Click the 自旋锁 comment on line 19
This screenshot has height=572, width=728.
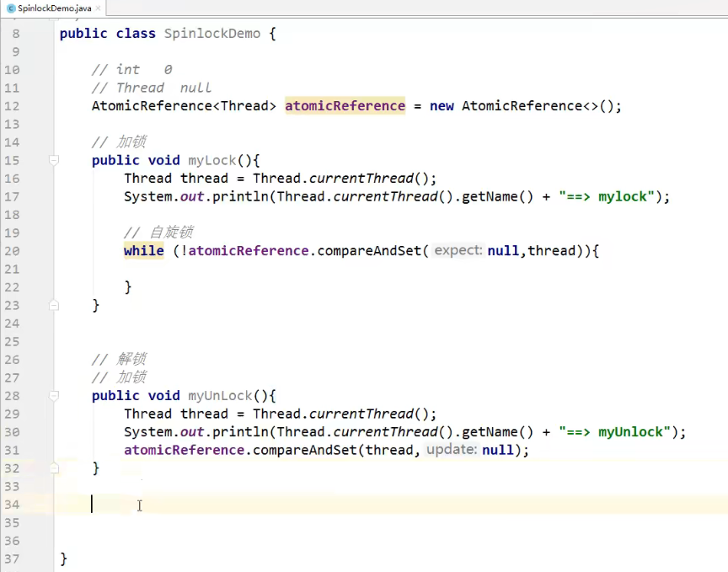158,233
